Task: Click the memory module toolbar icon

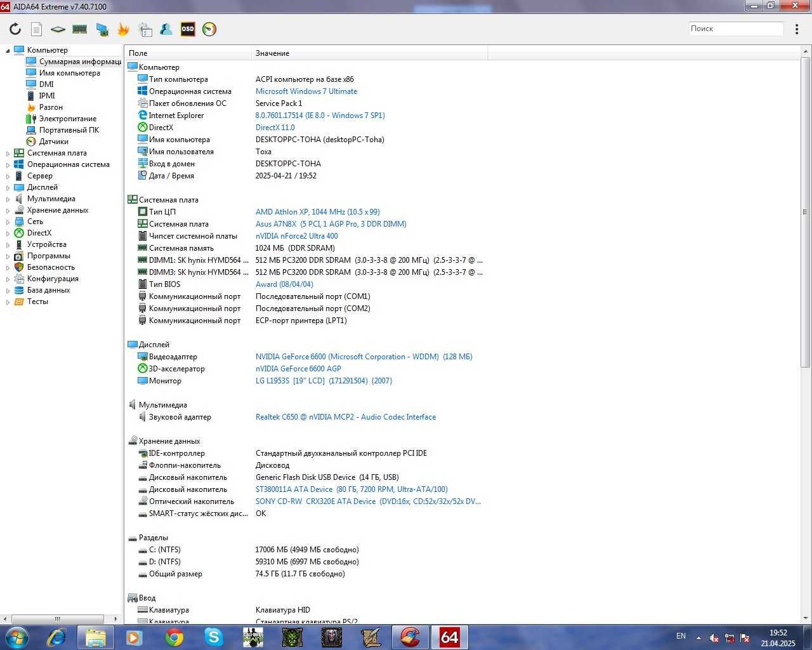Action: [79, 29]
